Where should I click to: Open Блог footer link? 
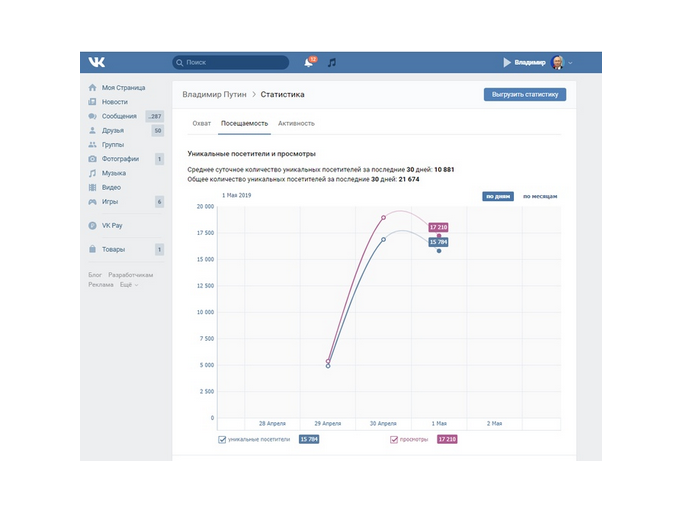(95, 275)
